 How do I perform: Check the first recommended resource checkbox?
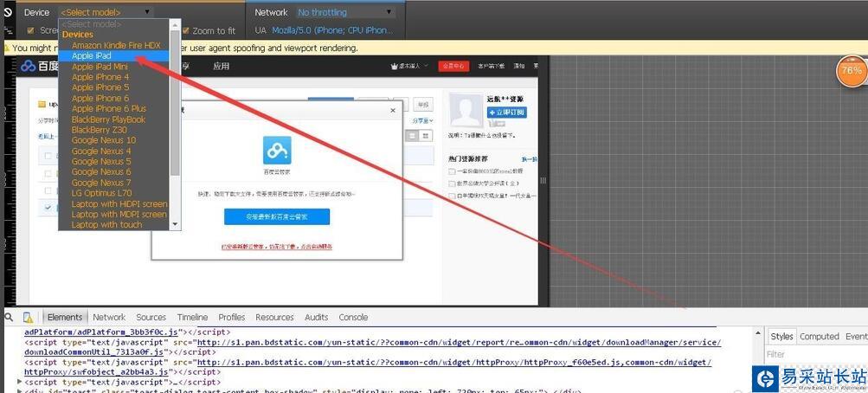[453, 171]
